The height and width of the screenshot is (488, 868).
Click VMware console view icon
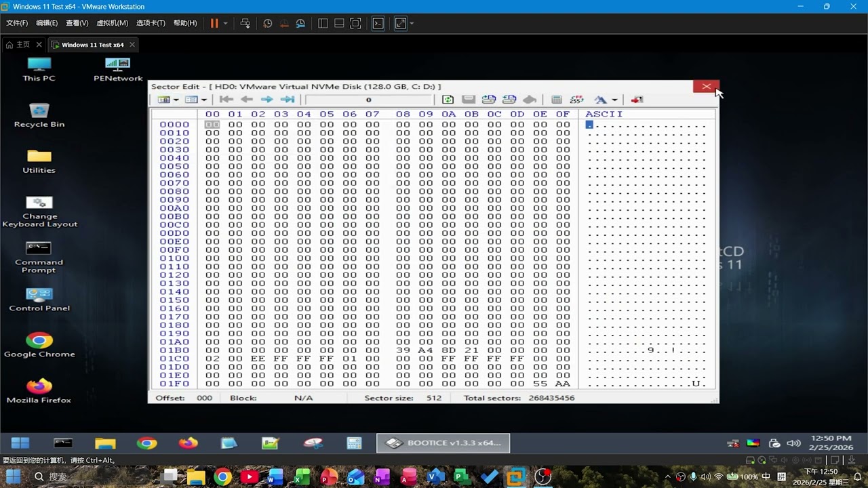tap(378, 23)
